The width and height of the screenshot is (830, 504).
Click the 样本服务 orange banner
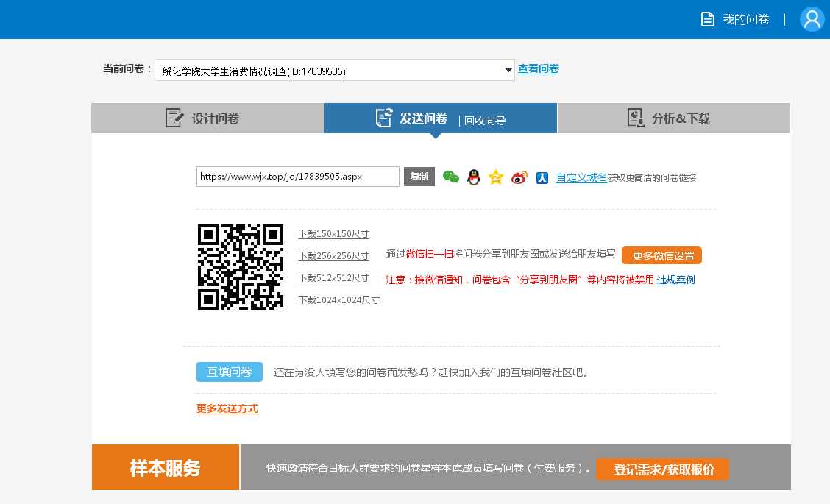coord(165,467)
